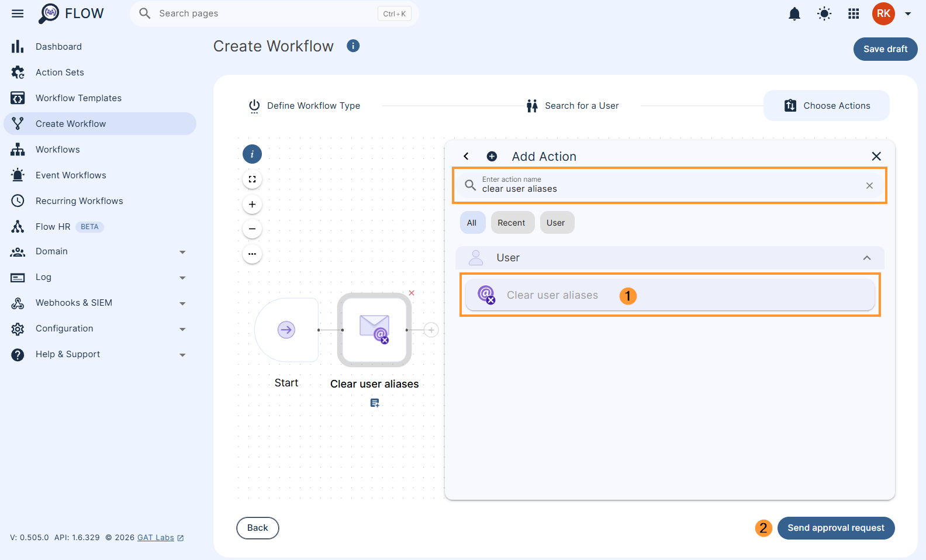Click the Back button

point(258,528)
